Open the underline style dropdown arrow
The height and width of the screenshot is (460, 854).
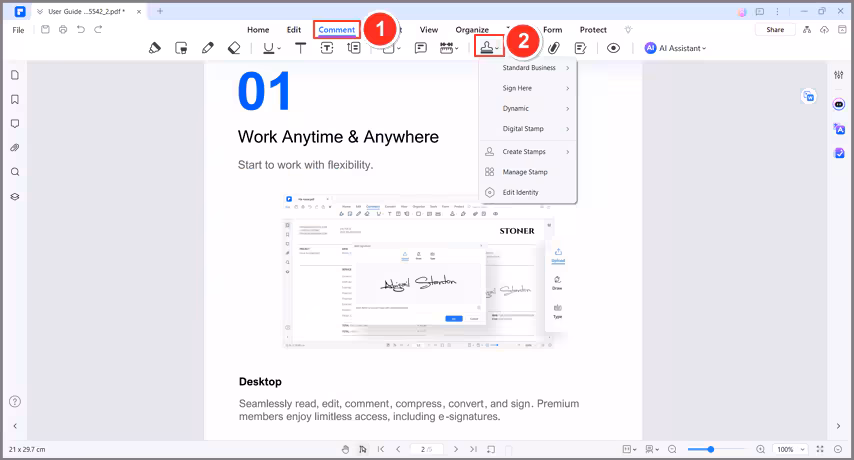click(x=279, y=49)
